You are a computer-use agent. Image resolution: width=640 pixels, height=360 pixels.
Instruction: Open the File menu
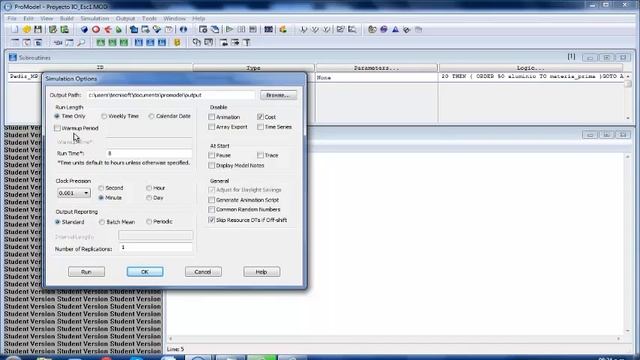click(12, 18)
